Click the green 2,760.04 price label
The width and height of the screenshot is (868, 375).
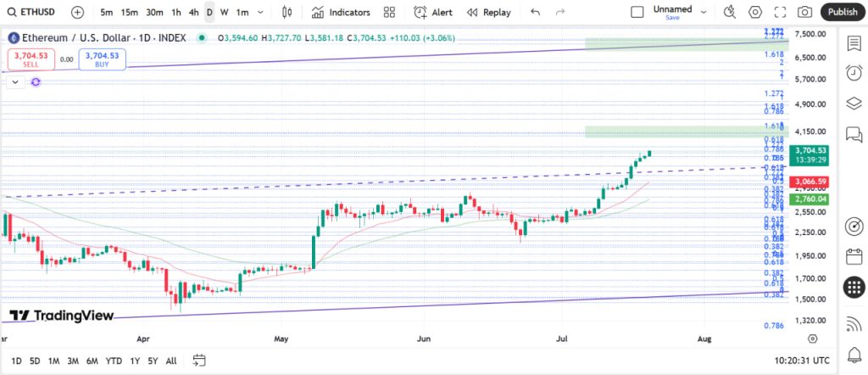(810, 199)
